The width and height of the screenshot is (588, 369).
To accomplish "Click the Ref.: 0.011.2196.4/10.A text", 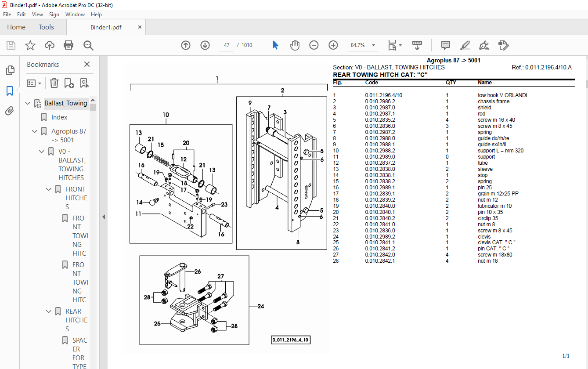I will [x=542, y=67].
